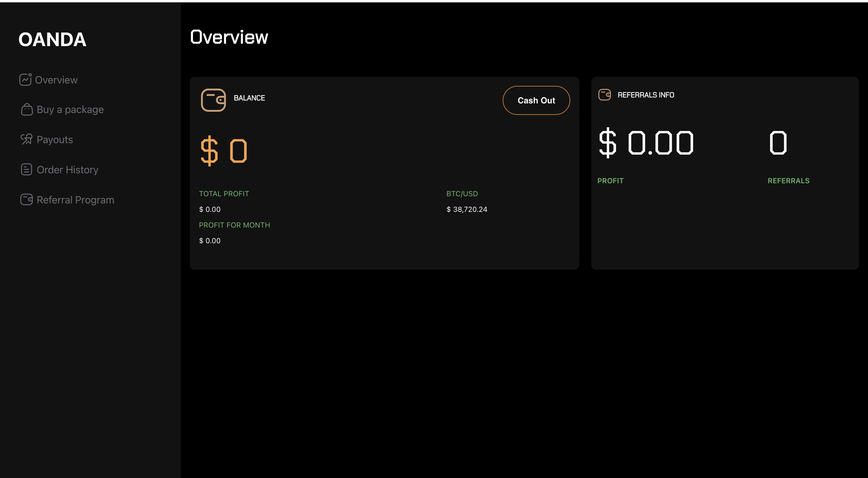Screen dimensions: 868x478
Task: Click the Overview chart icon in sidebar
Action: coord(25,80)
